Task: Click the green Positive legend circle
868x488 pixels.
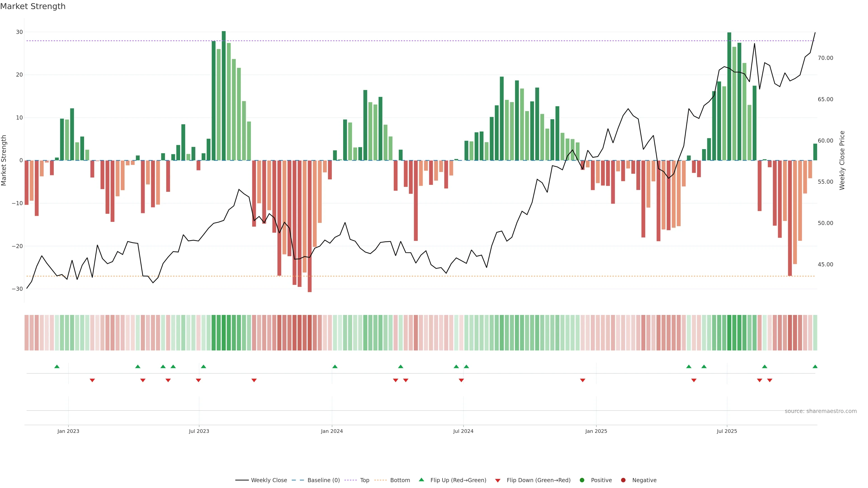Action: [x=582, y=480]
